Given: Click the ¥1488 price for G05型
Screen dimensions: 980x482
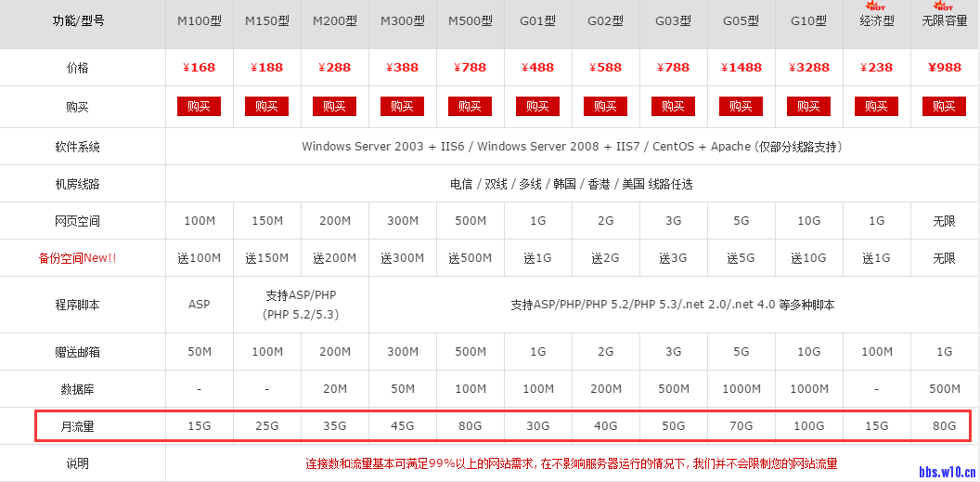Looking at the screenshot, I should tap(741, 68).
